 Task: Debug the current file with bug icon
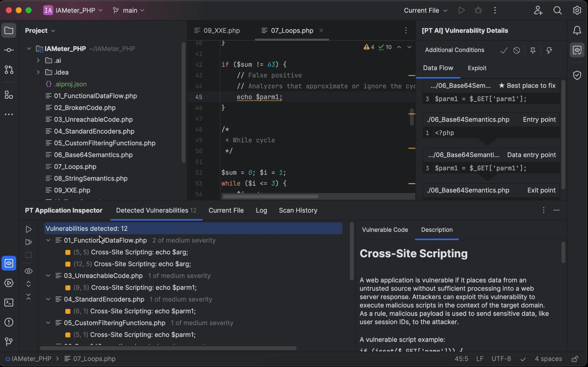coord(478,10)
